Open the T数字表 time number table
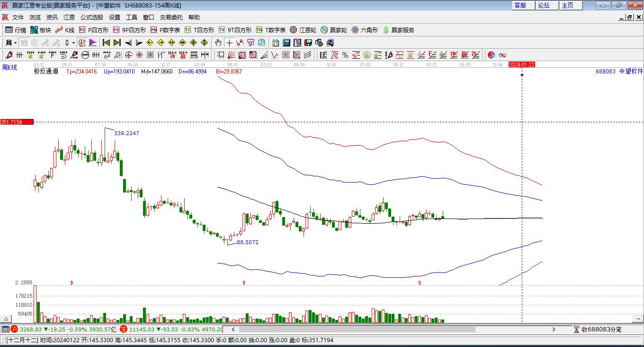Screen dimensions: 644x347 [x=271, y=30]
